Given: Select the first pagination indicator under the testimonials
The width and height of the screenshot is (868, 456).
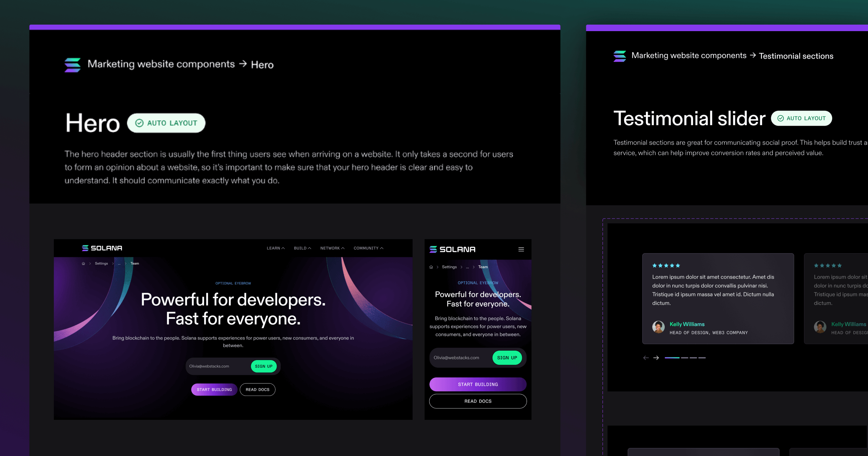Looking at the screenshot, I should (x=673, y=358).
